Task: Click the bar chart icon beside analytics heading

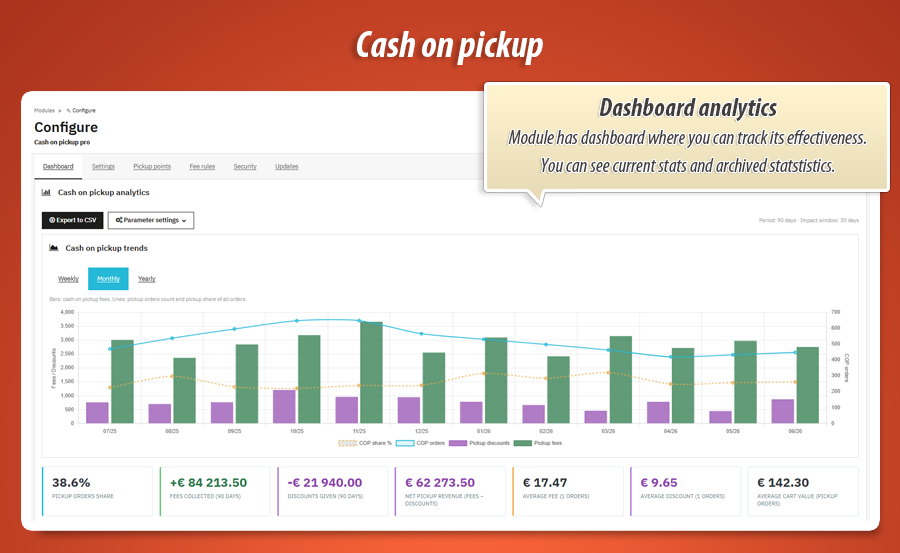Action: 46,192
